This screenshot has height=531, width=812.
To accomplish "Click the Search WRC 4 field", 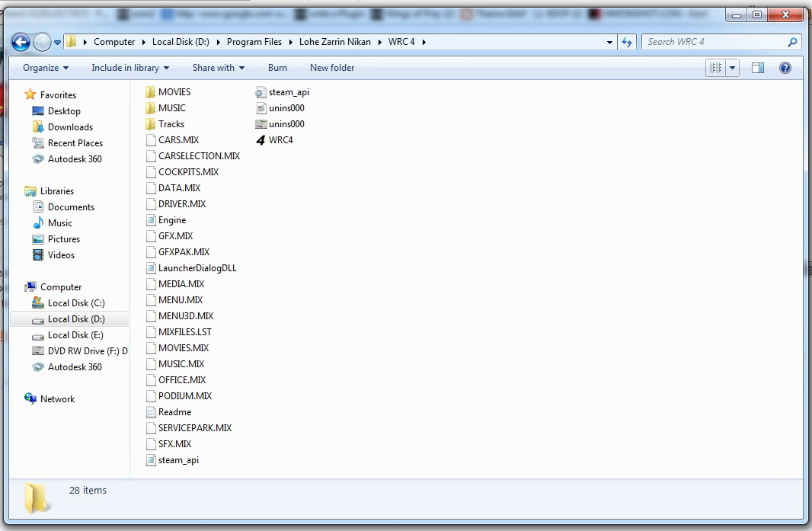I will tap(714, 42).
